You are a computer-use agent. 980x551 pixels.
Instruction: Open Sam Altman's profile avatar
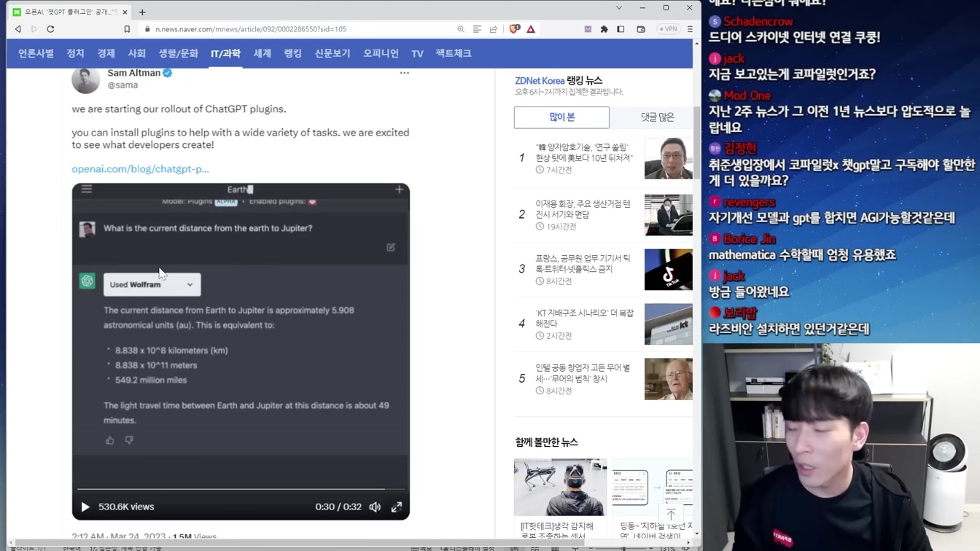85,79
